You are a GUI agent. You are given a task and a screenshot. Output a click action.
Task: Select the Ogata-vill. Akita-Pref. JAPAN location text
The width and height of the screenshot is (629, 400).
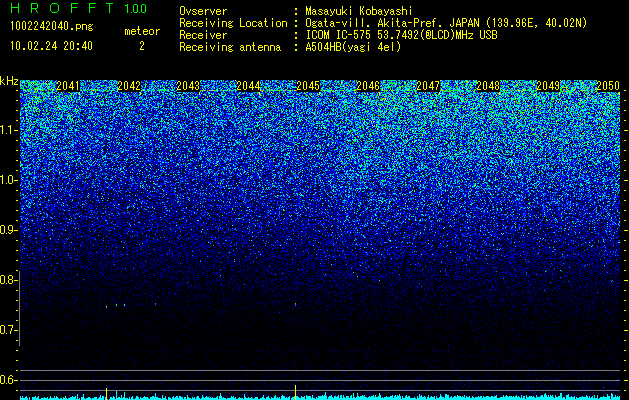coord(446,23)
